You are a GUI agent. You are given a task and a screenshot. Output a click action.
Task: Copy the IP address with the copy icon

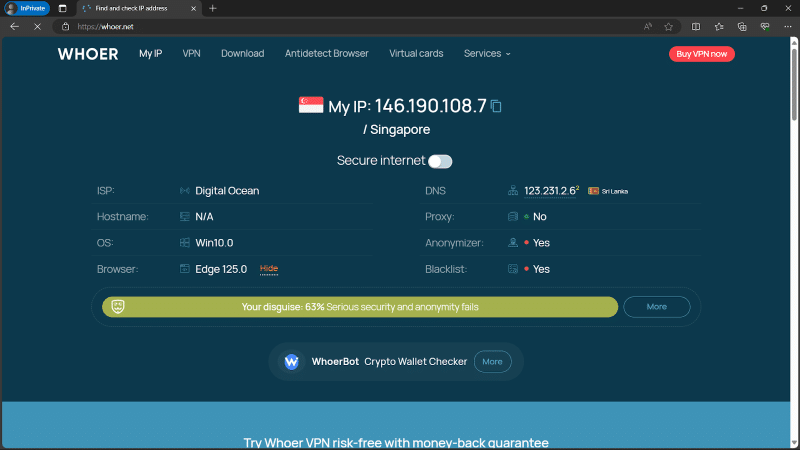coord(496,106)
